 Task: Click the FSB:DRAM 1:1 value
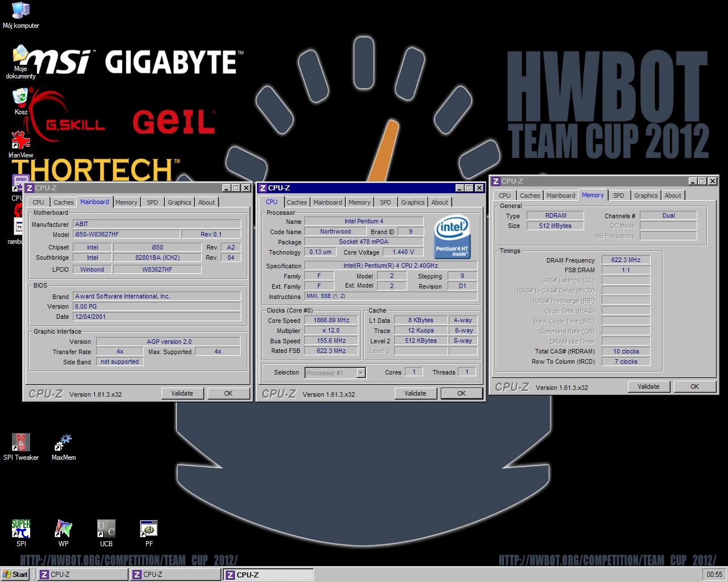click(626, 271)
